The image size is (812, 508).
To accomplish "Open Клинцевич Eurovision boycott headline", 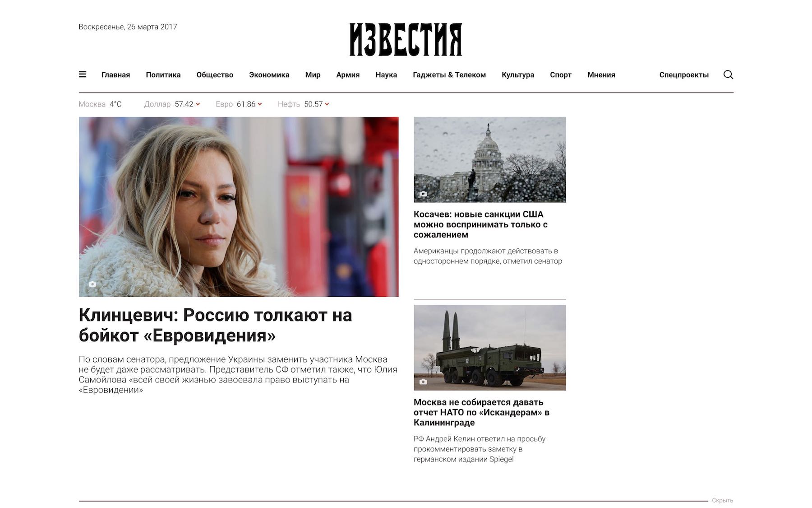I will click(215, 325).
